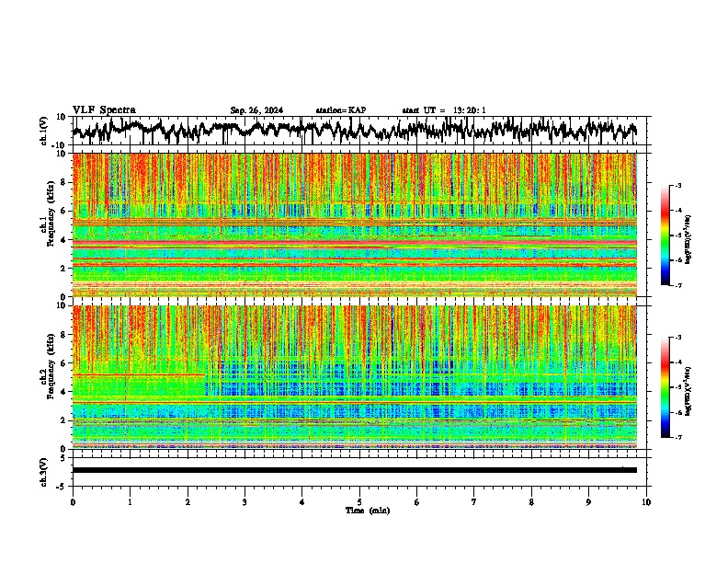This screenshot has height=563, width=728.
Task: Click the -7 label on ch.2 color bar
Action: (x=677, y=437)
